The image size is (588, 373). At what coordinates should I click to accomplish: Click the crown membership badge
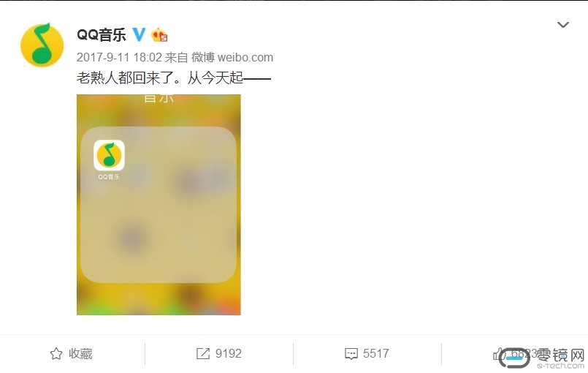pos(159,35)
